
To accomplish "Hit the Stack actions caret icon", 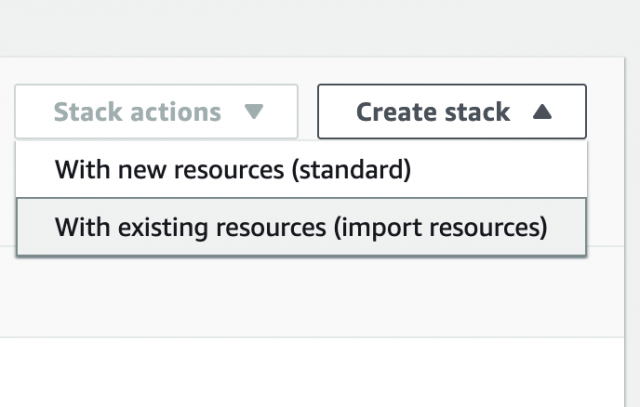I will pyautogui.click(x=254, y=112).
